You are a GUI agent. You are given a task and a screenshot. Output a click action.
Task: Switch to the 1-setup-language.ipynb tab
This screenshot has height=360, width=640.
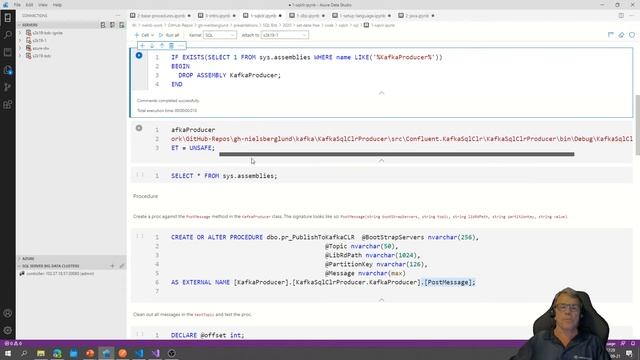point(361,16)
